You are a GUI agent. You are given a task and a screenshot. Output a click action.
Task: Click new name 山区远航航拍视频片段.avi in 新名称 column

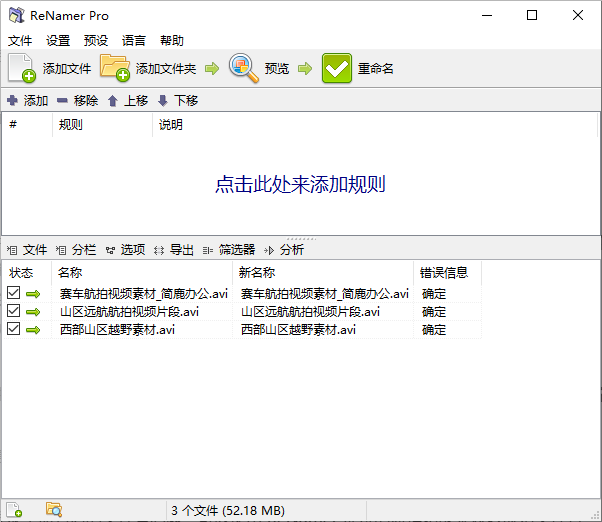(x=310, y=312)
